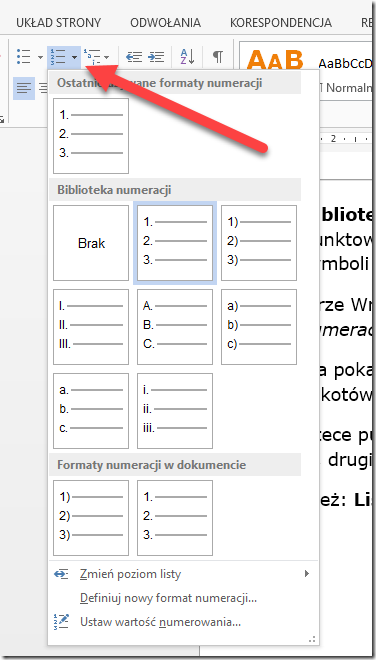Open the bullet list dropdown arrow
Screen dimensions: 376x660
40,57
